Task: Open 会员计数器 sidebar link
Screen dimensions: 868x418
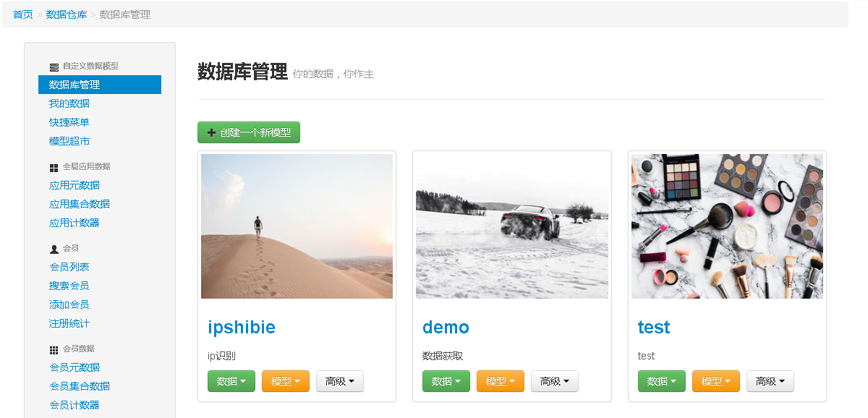Action: point(75,405)
